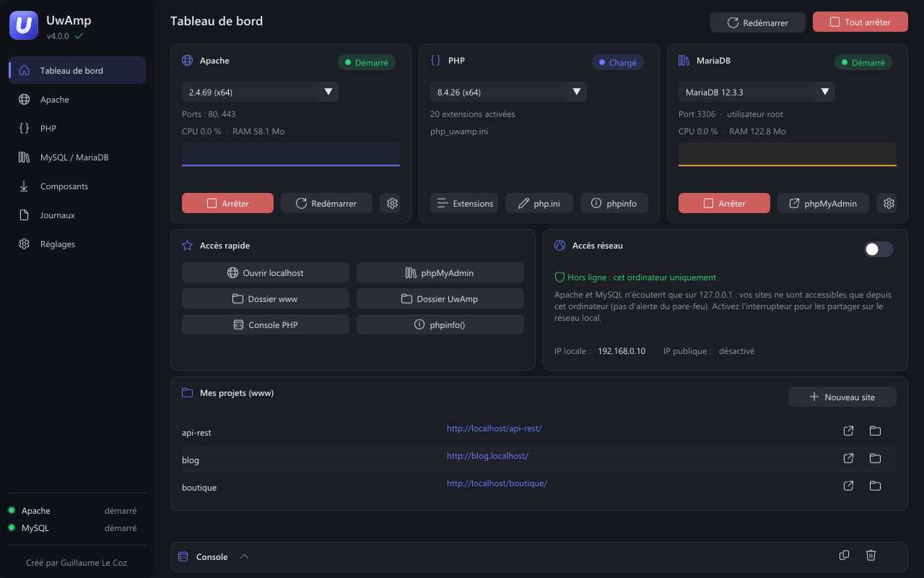This screenshot has height=578, width=924.
Task: Open Réglages in sidebar
Action: (77, 244)
